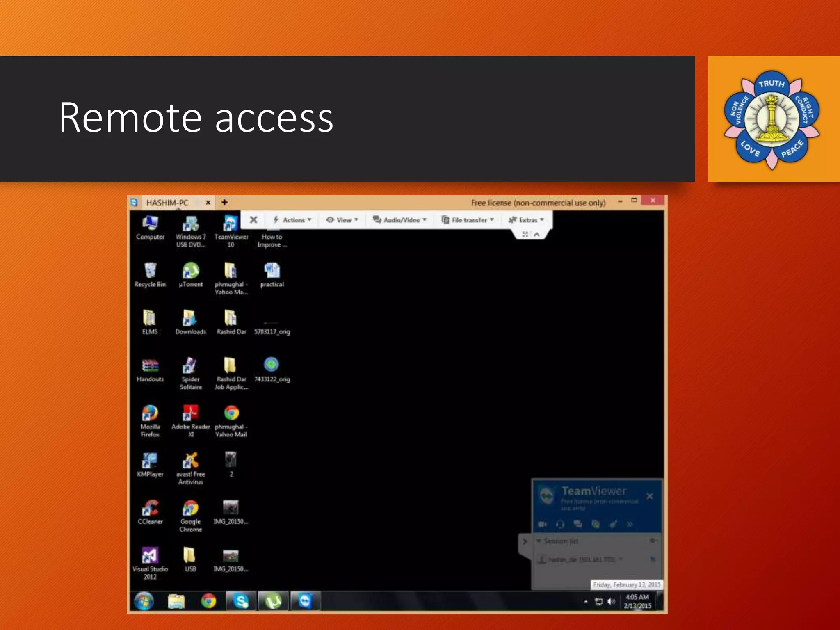Viewport: 840px width, 630px height.
Task: Open File Explorer from taskbar
Action: coord(176,602)
